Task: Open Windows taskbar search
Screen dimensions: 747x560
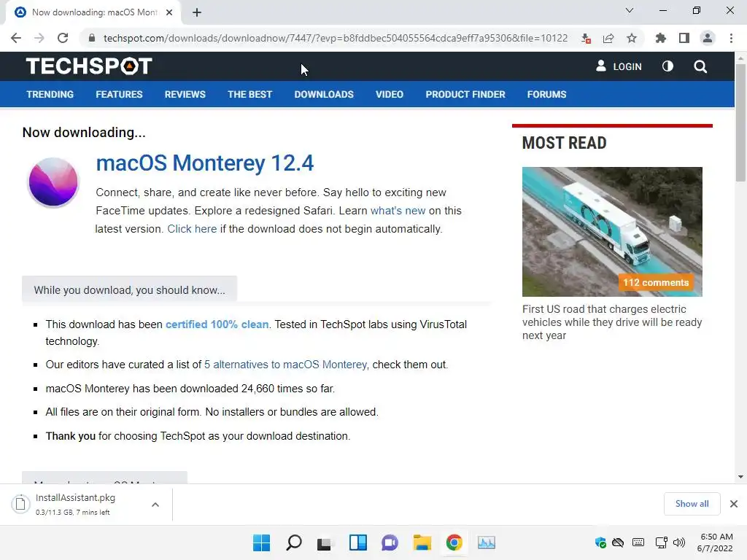Action: point(293,542)
